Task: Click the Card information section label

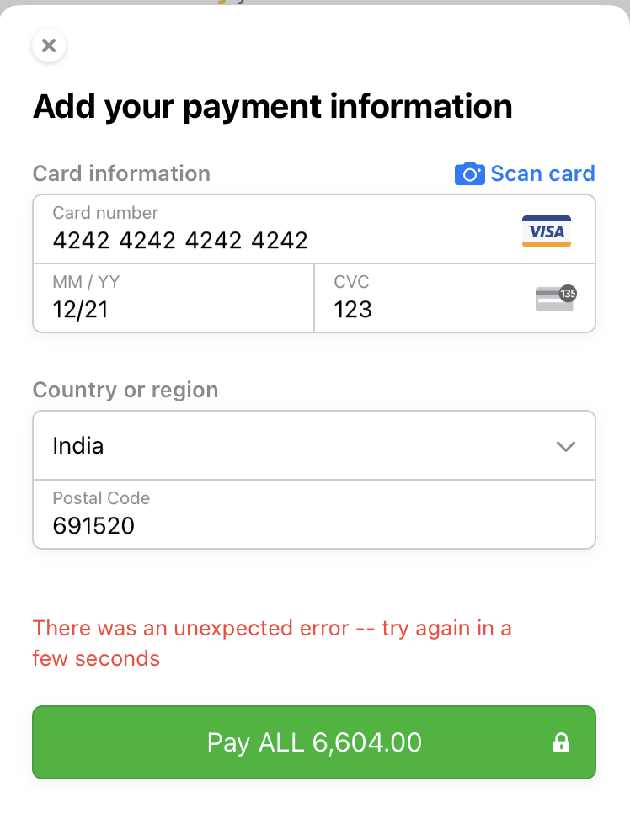Action: point(120,173)
